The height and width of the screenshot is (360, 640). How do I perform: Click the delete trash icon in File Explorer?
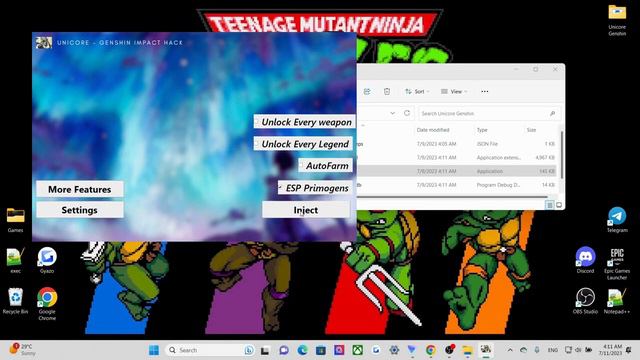(x=387, y=91)
